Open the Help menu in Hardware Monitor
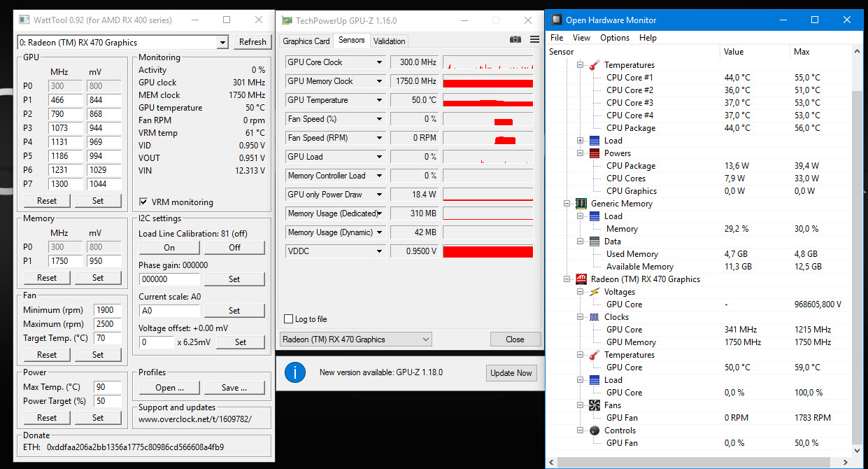868x469 pixels. (x=648, y=38)
